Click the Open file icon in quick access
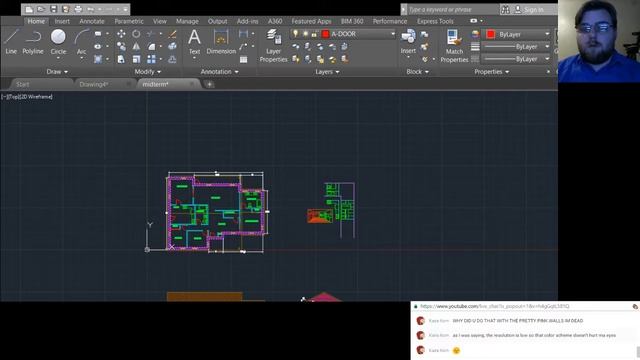 point(41,9)
